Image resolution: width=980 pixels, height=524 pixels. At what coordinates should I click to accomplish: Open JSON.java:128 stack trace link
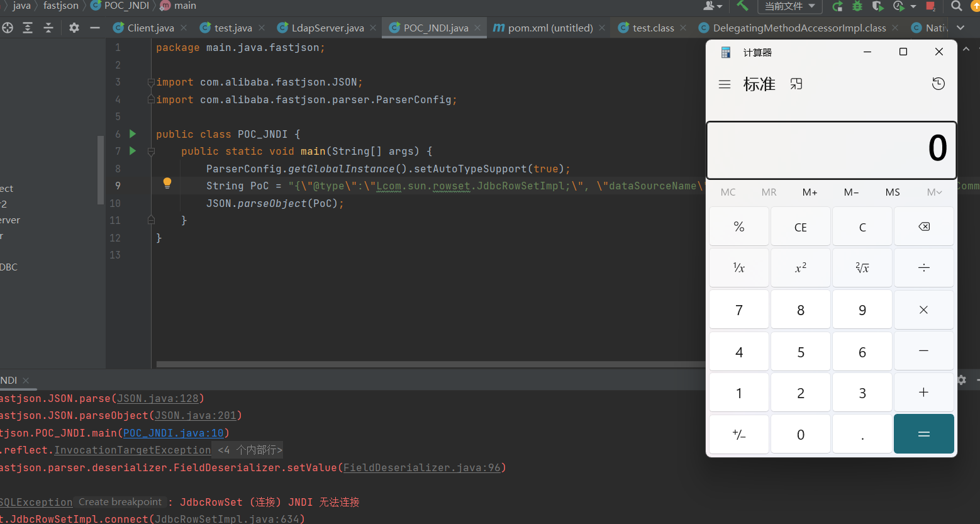(x=158, y=399)
